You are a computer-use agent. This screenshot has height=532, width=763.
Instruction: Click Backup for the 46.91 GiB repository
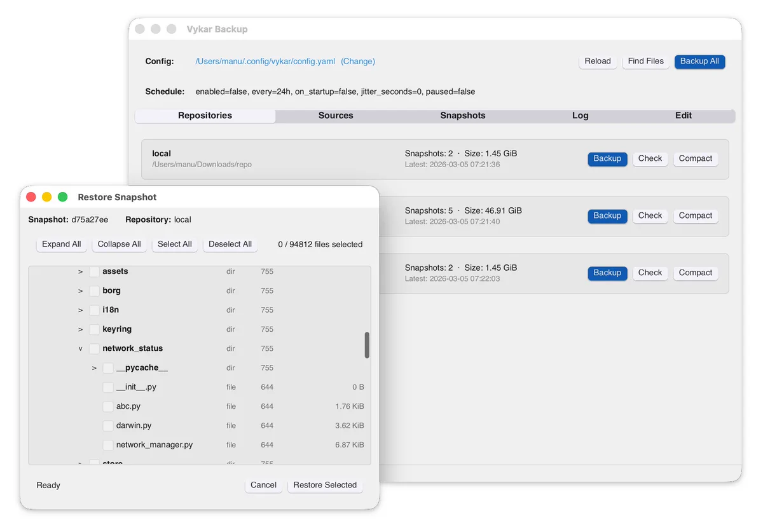pos(607,216)
